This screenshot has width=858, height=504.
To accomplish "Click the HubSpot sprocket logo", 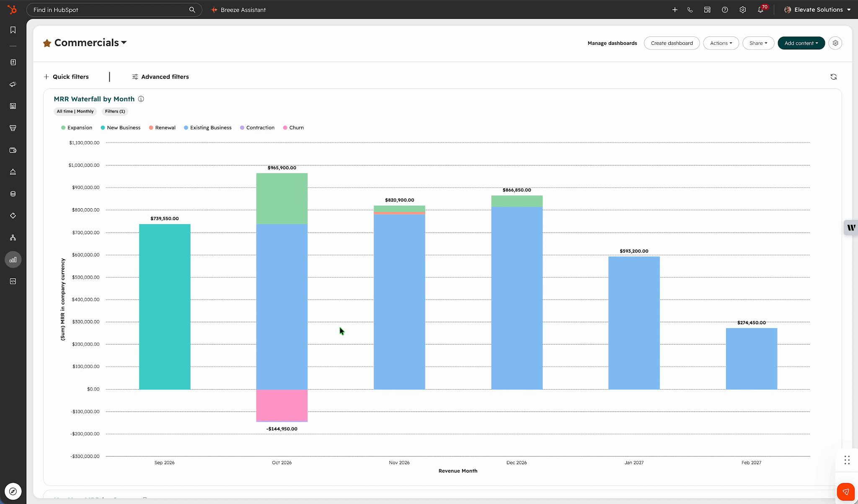I will coord(12,9).
